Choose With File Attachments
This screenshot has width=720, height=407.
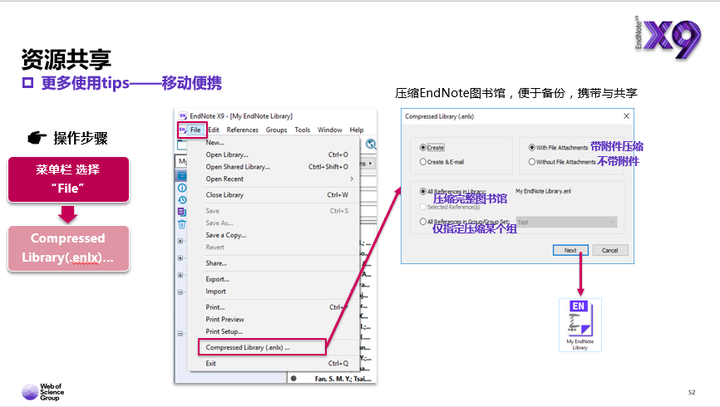coord(532,147)
